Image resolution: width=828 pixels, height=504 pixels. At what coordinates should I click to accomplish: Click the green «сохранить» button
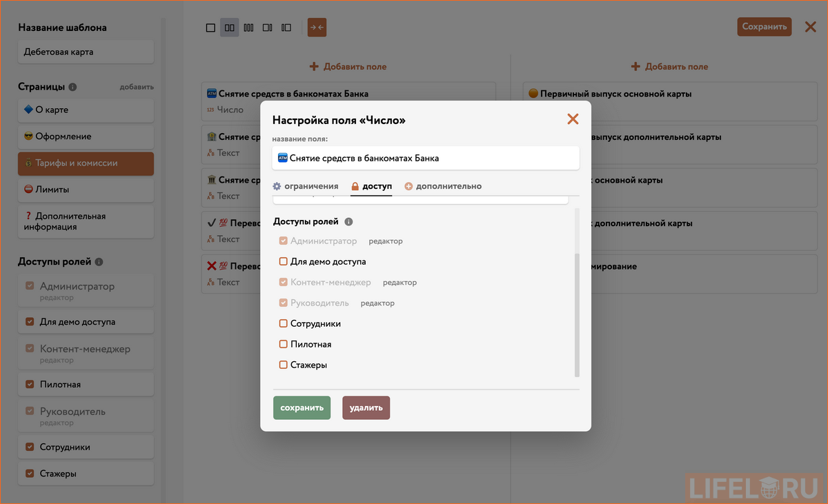[302, 407]
